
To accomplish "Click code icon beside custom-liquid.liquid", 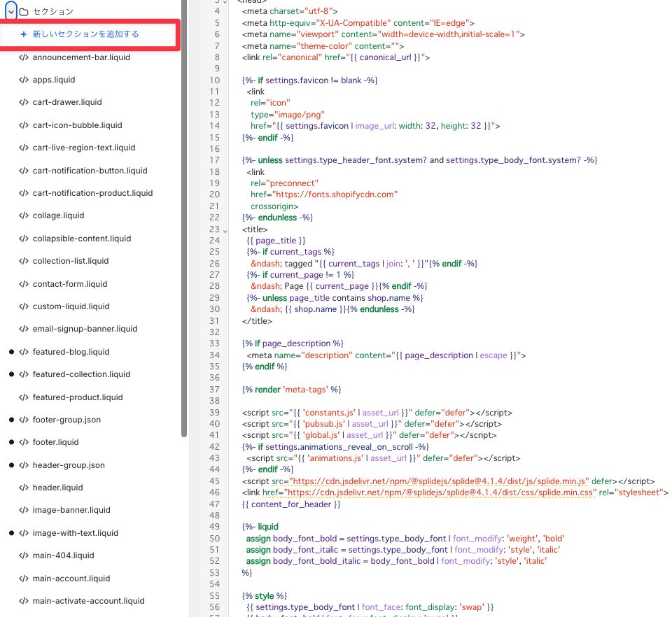I will click(x=24, y=306).
